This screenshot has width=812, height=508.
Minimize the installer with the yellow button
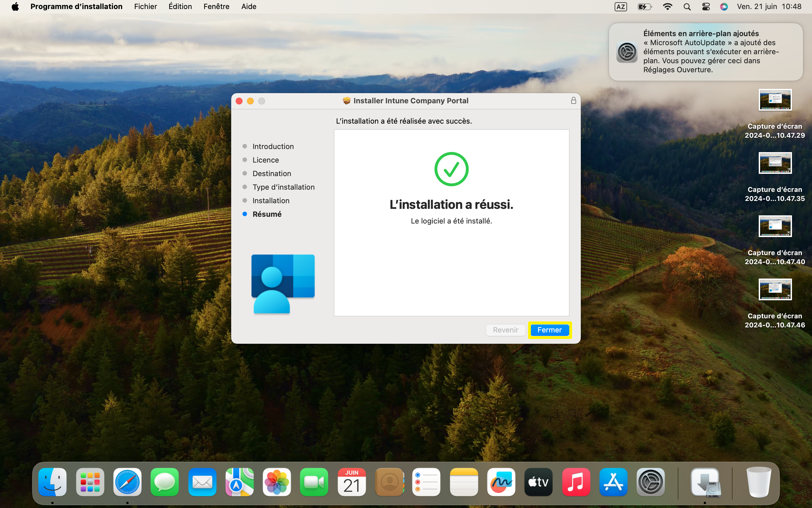[250, 101]
